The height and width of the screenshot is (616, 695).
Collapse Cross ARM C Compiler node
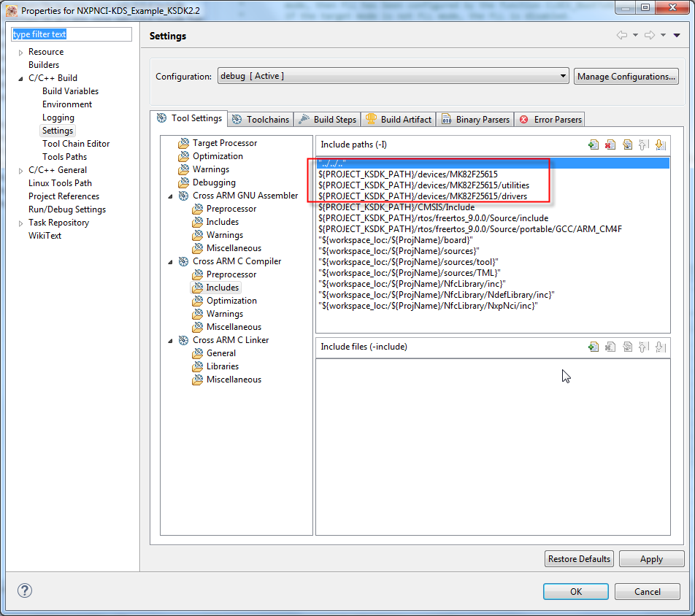pyautogui.click(x=170, y=262)
